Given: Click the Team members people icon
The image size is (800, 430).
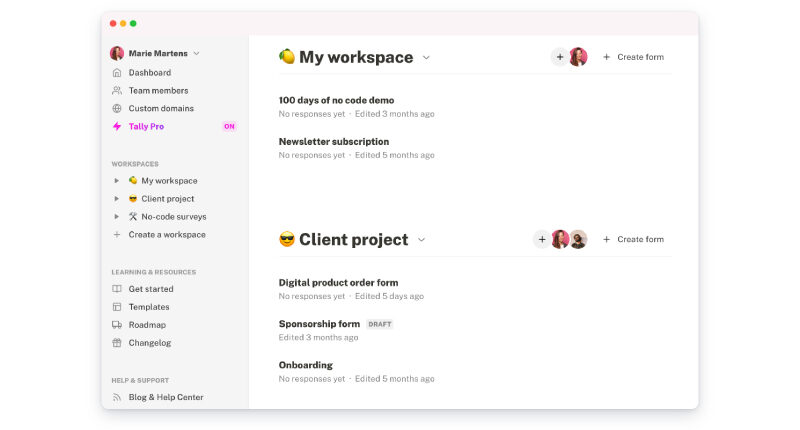Looking at the screenshot, I should (117, 91).
